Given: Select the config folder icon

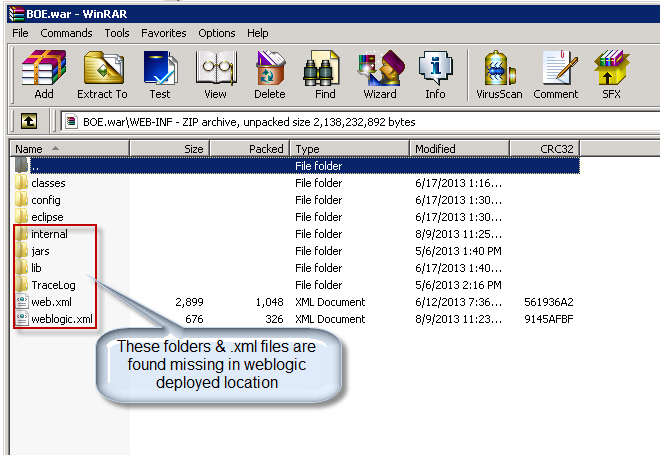Looking at the screenshot, I should pyautogui.click(x=21, y=200).
